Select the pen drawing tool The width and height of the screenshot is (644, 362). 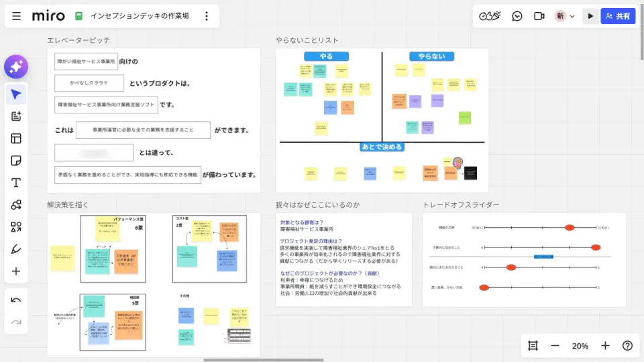click(16, 249)
